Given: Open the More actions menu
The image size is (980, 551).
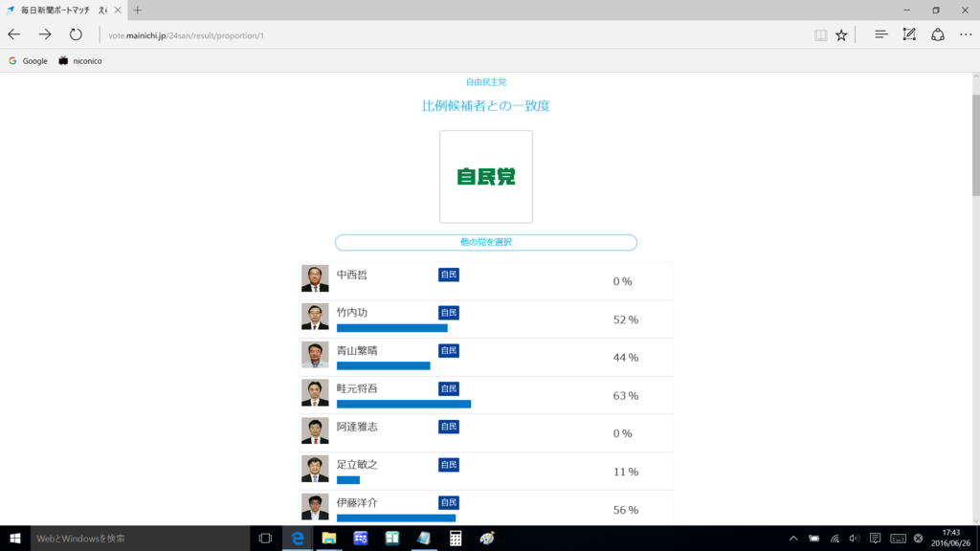Looking at the screenshot, I should (966, 35).
